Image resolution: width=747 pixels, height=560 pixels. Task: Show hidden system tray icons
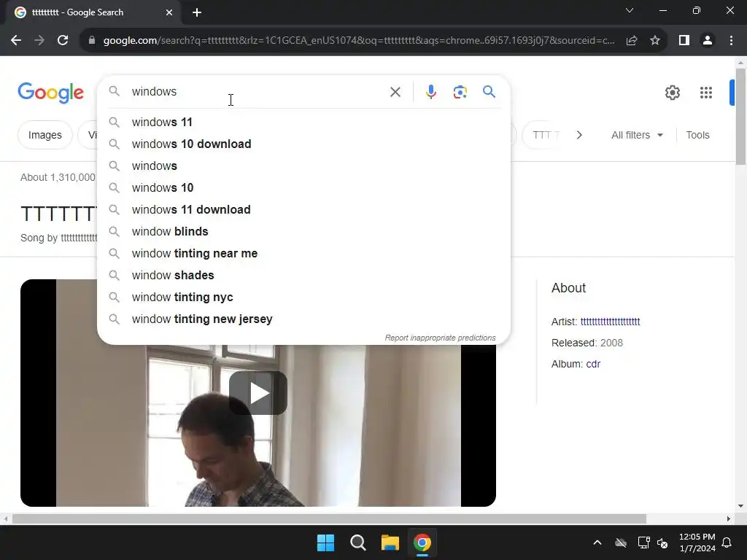597,542
